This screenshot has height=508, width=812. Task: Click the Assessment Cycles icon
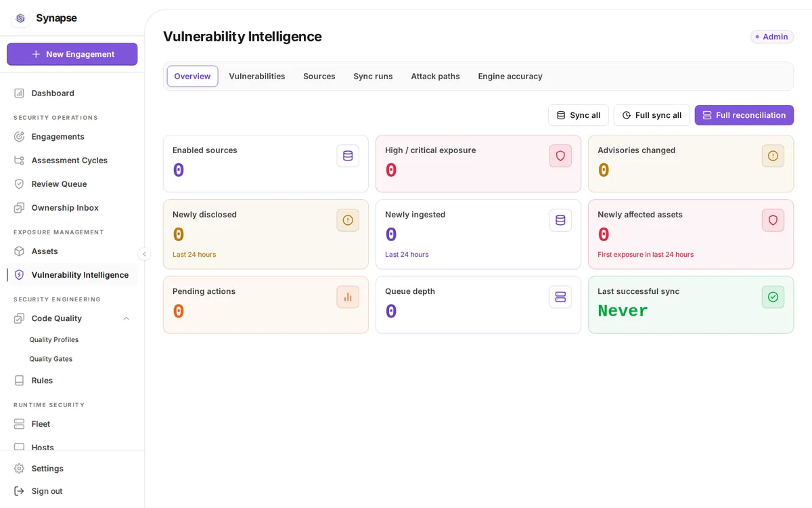19,160
